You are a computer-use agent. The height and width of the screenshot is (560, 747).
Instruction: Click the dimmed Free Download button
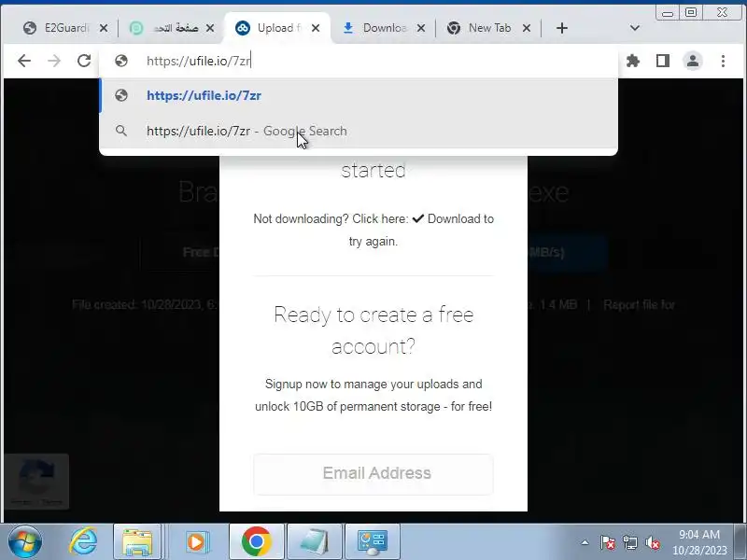[179, 252]
